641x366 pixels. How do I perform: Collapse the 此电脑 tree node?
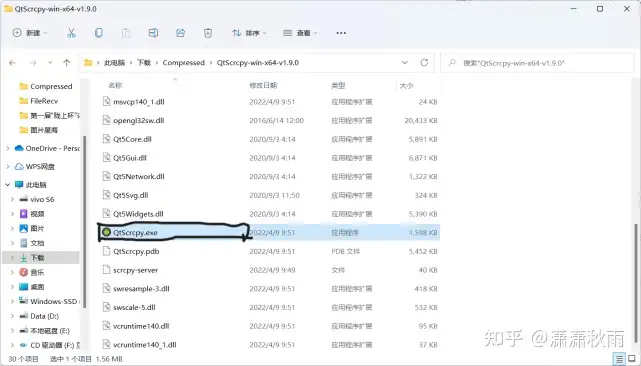click(x=8, y=185)
